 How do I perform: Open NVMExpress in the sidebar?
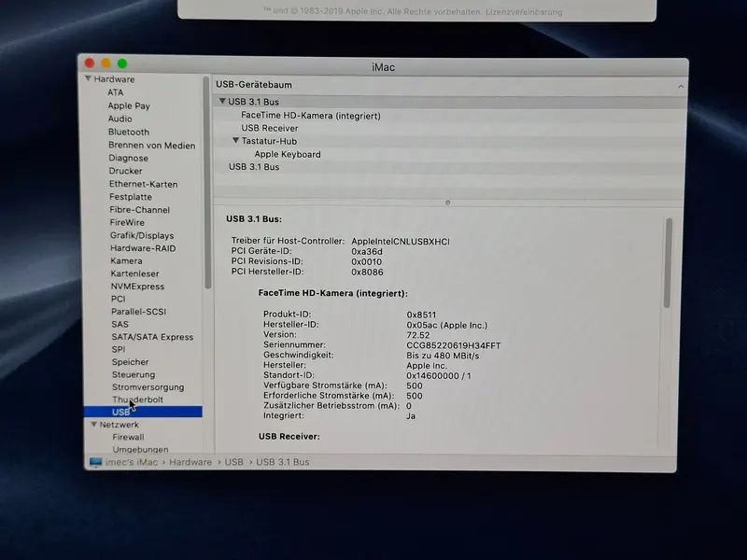tap(137, 287)
